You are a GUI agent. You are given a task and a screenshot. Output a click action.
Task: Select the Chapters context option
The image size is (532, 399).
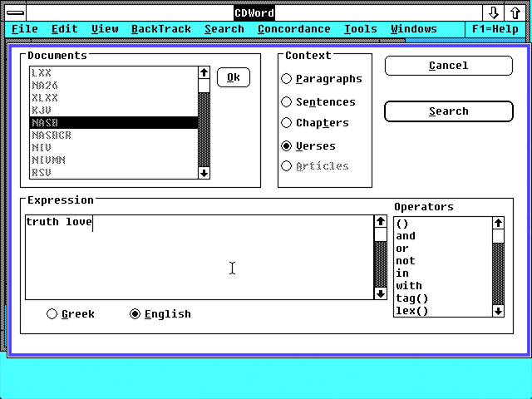pos(315,123)
